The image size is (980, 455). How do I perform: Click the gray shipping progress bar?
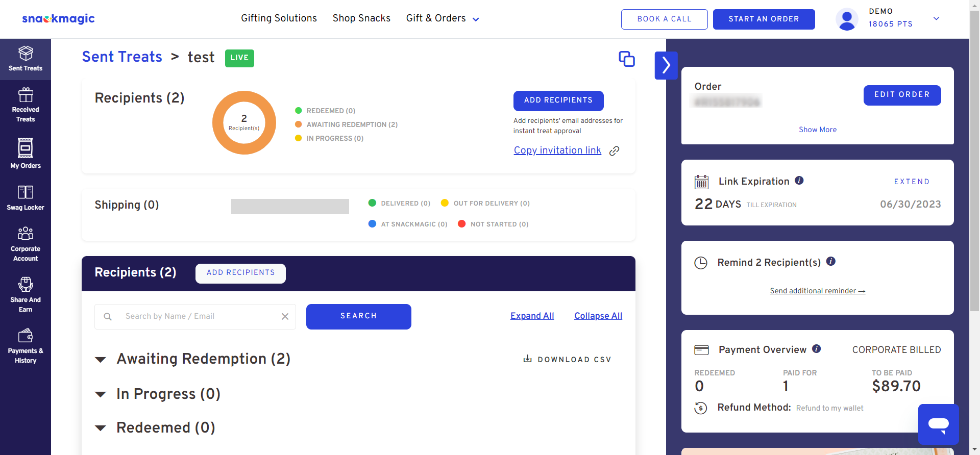tap(290, 207)
